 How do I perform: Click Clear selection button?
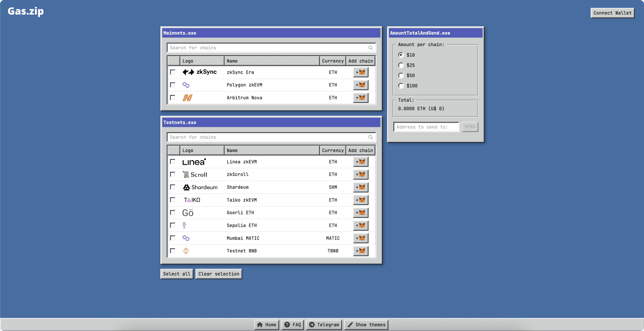(219, 274)
